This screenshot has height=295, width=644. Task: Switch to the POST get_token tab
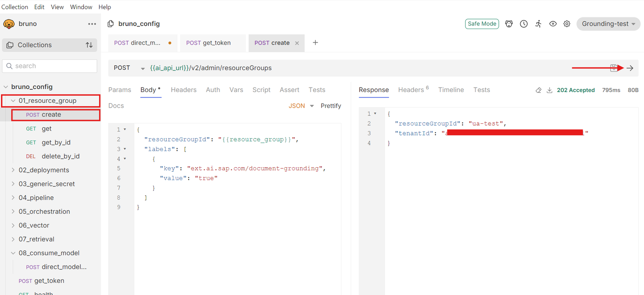point(213,43)
